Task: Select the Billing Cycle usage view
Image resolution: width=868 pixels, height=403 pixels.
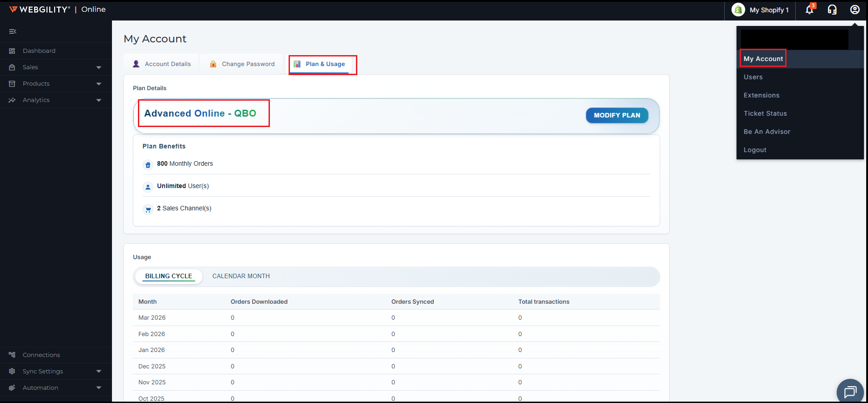Action: tap(168, 276)
